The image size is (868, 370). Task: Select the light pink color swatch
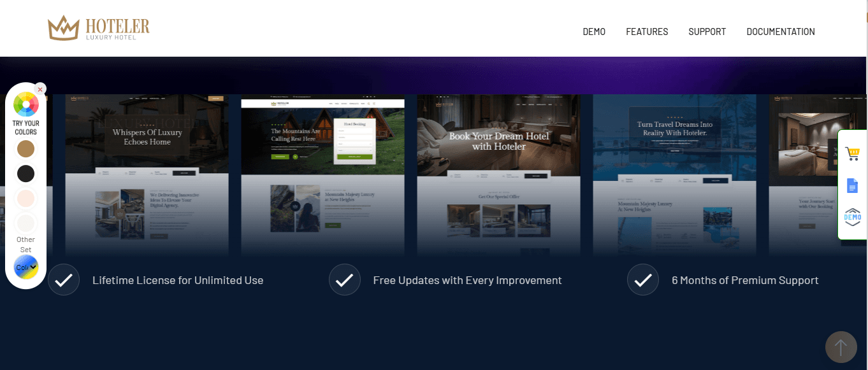(25, 198)
